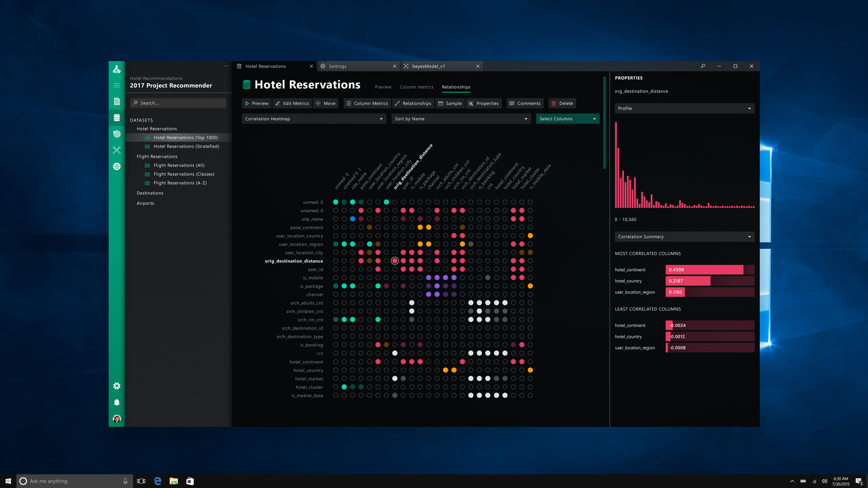Switch to the beyesModel_v1 tab

coord(428,66)
